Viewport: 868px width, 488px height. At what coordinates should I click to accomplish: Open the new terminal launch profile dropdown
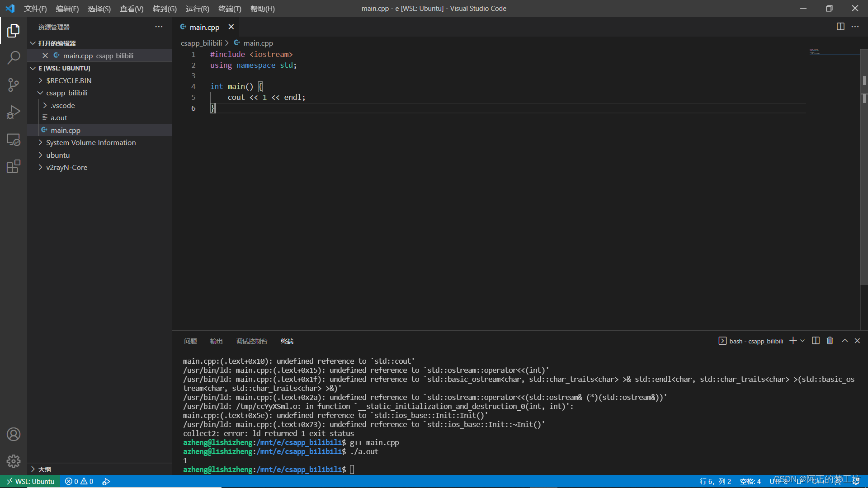(x=802, y=341)
